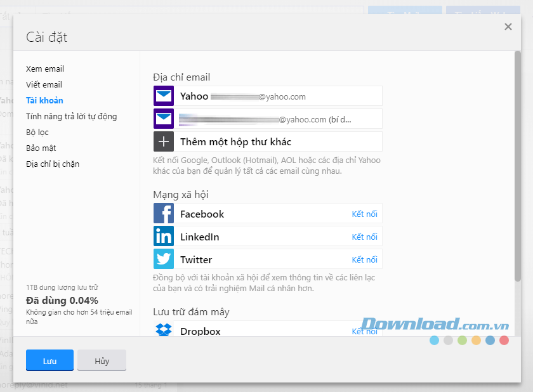
Task: Click the Twitter bird icon
Action: tap(163, 259)
